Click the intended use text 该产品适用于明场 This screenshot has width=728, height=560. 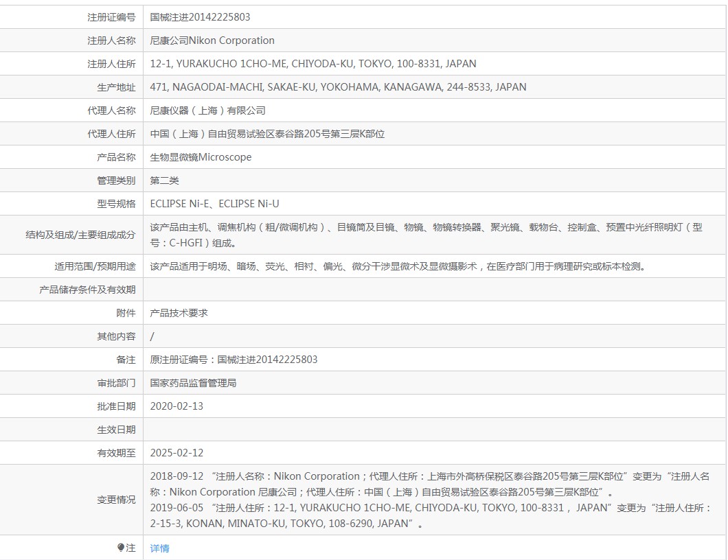coord(398,266)
